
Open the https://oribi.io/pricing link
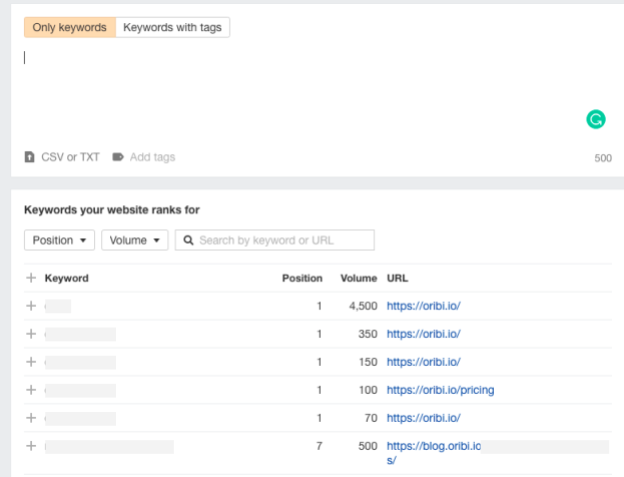(x=441, y=390)
